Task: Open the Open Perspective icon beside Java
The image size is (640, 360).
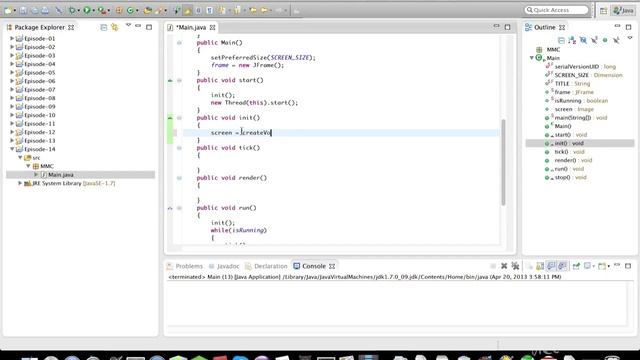Action: (x=603, y=11)
